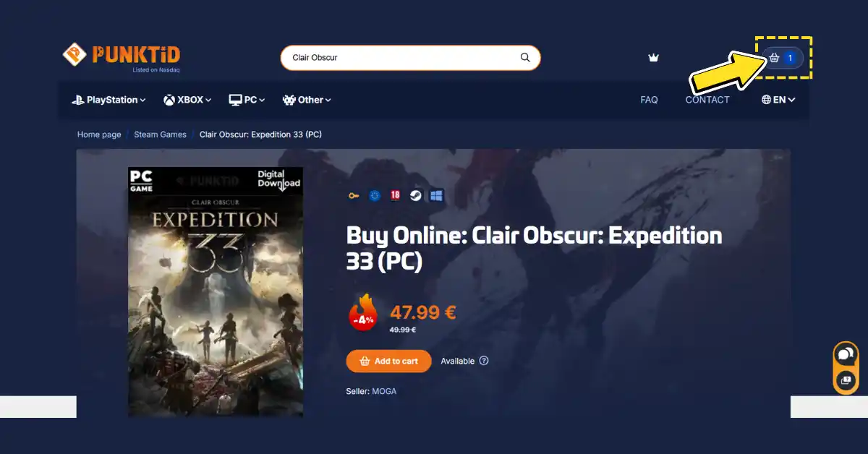
Task: Open the live chat bubble icon
Action: (845, 355)
